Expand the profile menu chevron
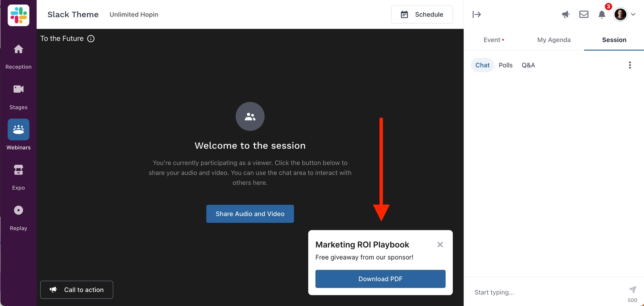This screenshot has width=644, height=306. 633,15
